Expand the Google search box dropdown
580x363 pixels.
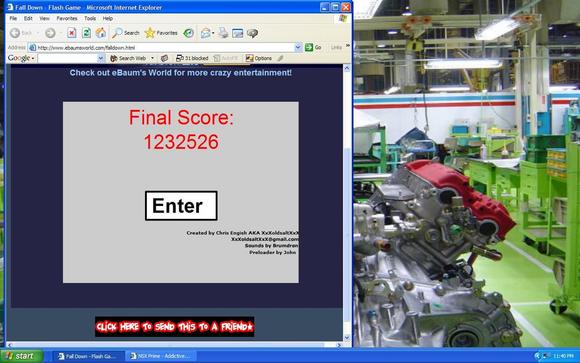click(x=101, y=58)
